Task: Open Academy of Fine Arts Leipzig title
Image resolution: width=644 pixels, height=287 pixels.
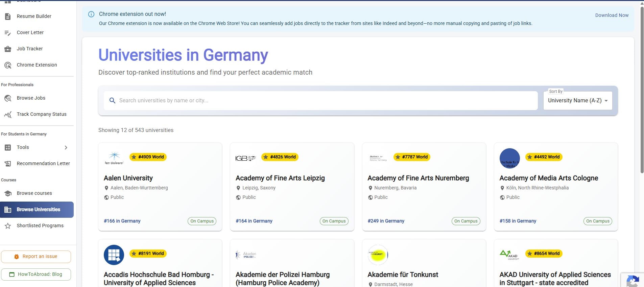Action: (x=280, y=178)
